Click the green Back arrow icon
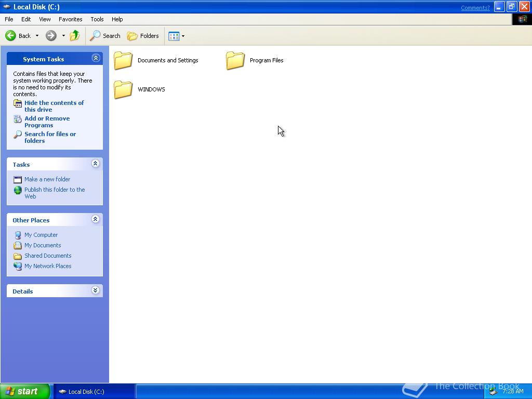The width and height of the screenshot is (532, 399). point(10,36)
